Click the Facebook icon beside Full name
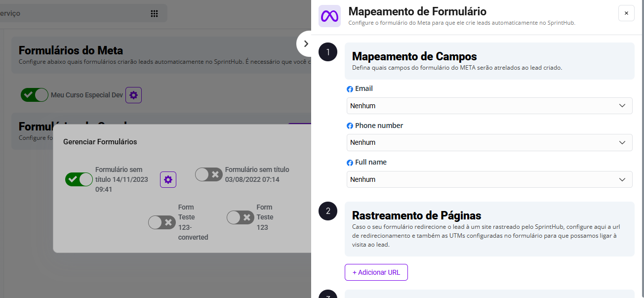 click(350, 163)
